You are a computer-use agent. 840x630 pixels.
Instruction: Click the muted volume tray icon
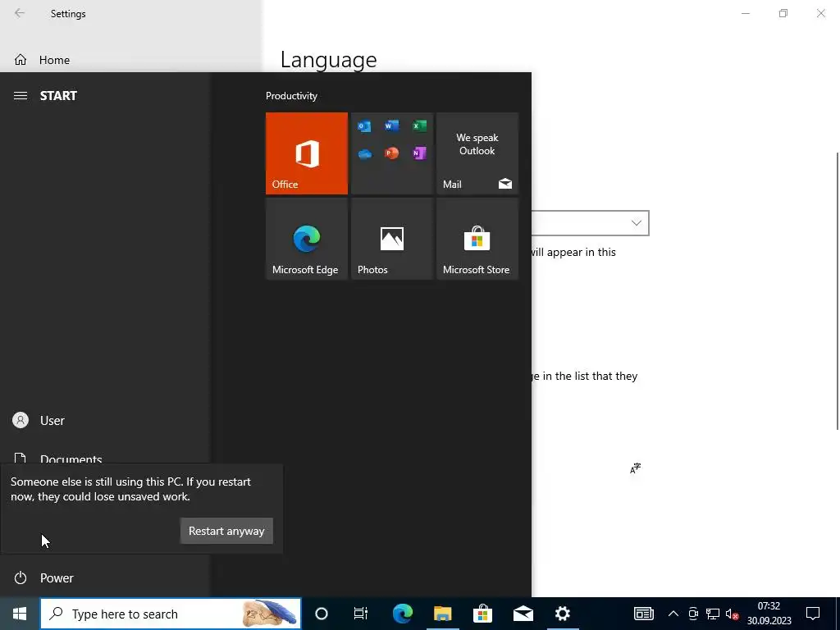tap(732, 614)
